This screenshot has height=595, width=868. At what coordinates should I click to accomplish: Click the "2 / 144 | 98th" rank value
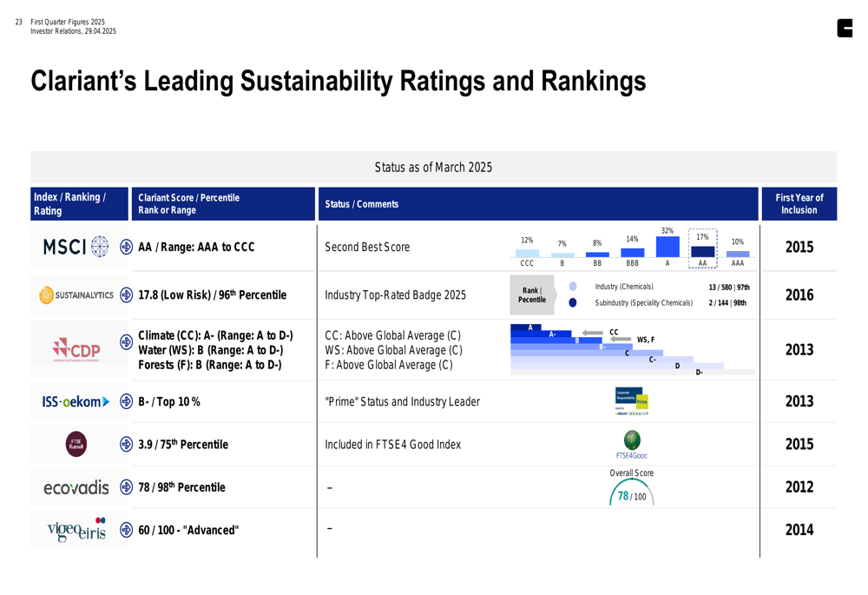(727, 302)
